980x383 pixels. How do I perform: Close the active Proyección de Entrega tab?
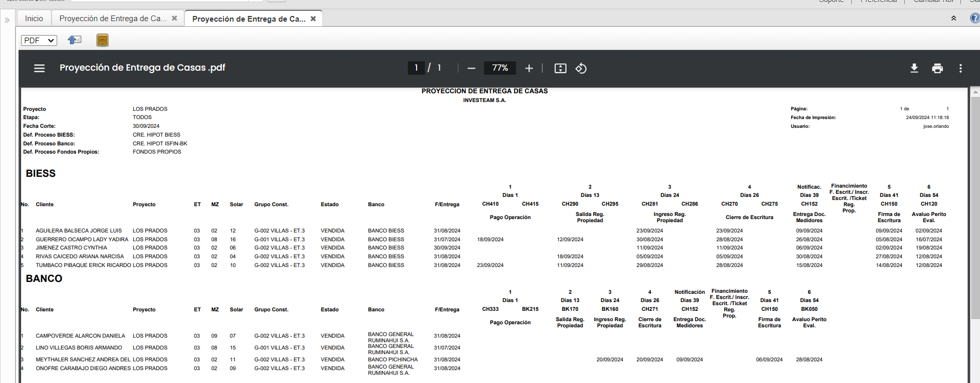point(313,19)
